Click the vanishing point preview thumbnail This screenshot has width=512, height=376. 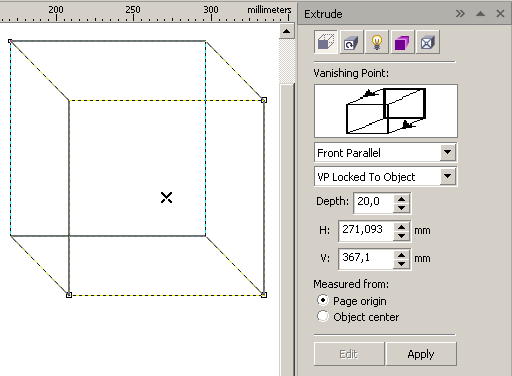pos(386,111)
